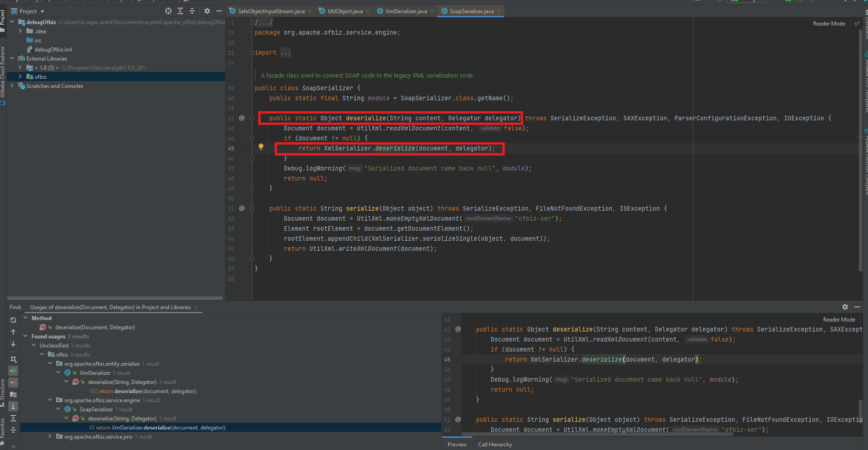This screenshot has height=450, width=868.
Task: Switch to the XmlSerializer.java tab
Action: click(x=406, y=11)
